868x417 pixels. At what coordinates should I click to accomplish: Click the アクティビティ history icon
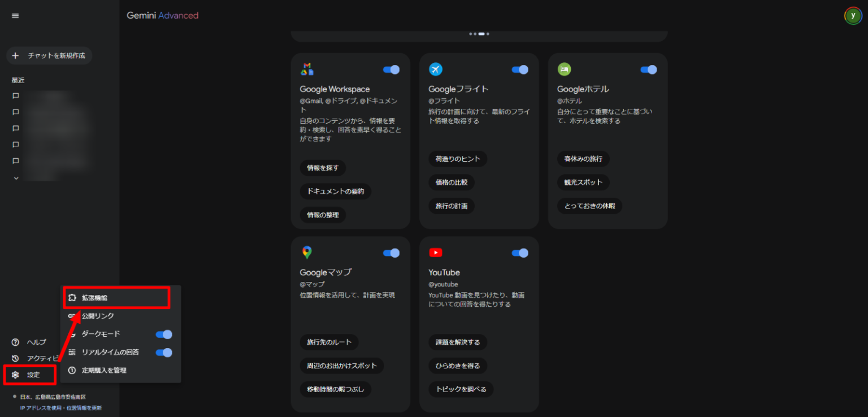(14, 358)
